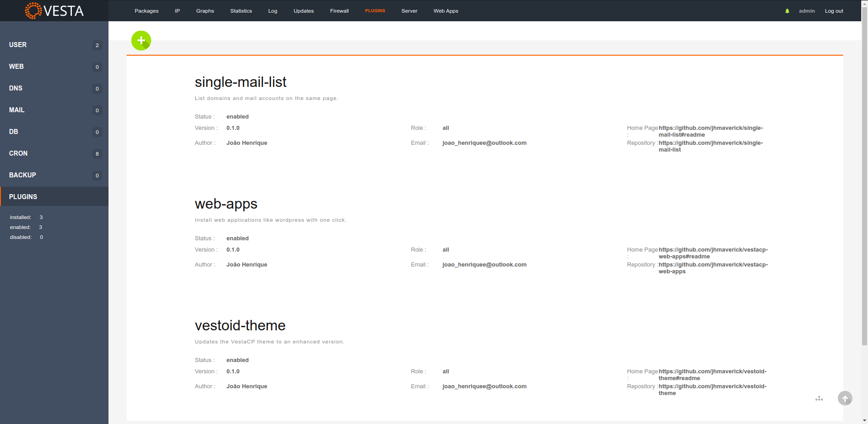This screenshot has width=868, height=424.
Task: Click the scroll-to-top arrow button
Action: (x=845, y=398)
